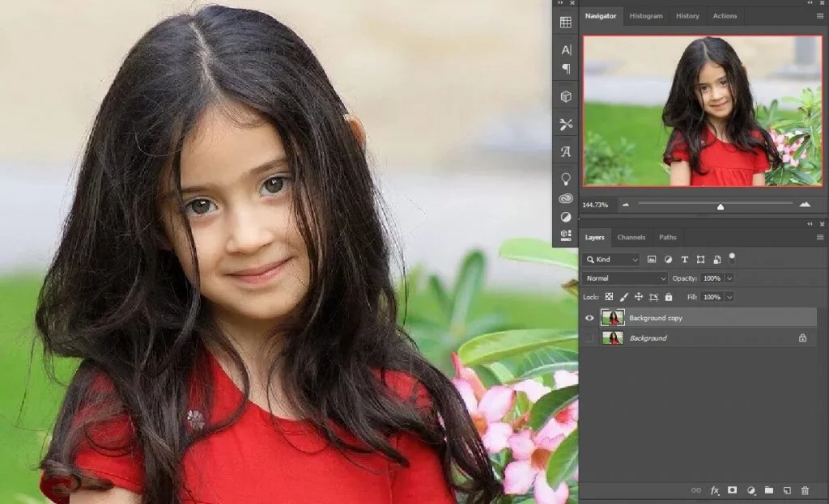This screenshot has width=829, height=504.
Task: Select the "Background" layer name
Action: click(648, 338)
